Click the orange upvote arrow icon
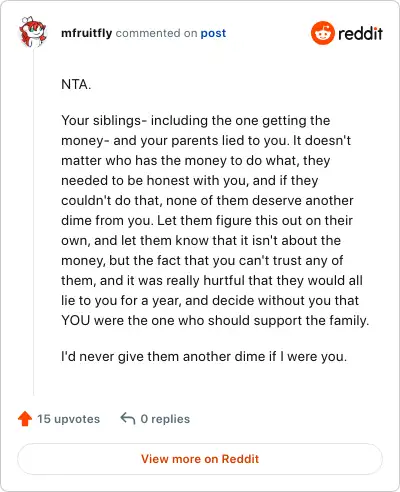Viewport: 400px width, 492px height. (25, 419)
